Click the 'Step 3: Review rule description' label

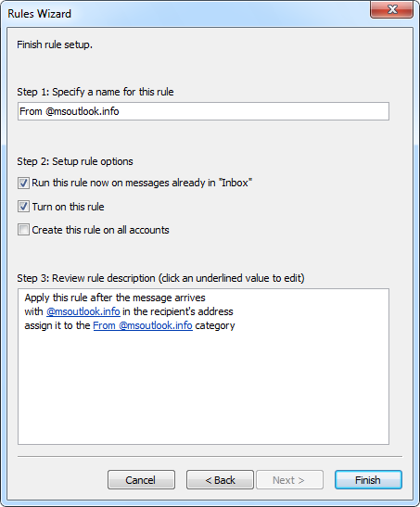(160, 278)
